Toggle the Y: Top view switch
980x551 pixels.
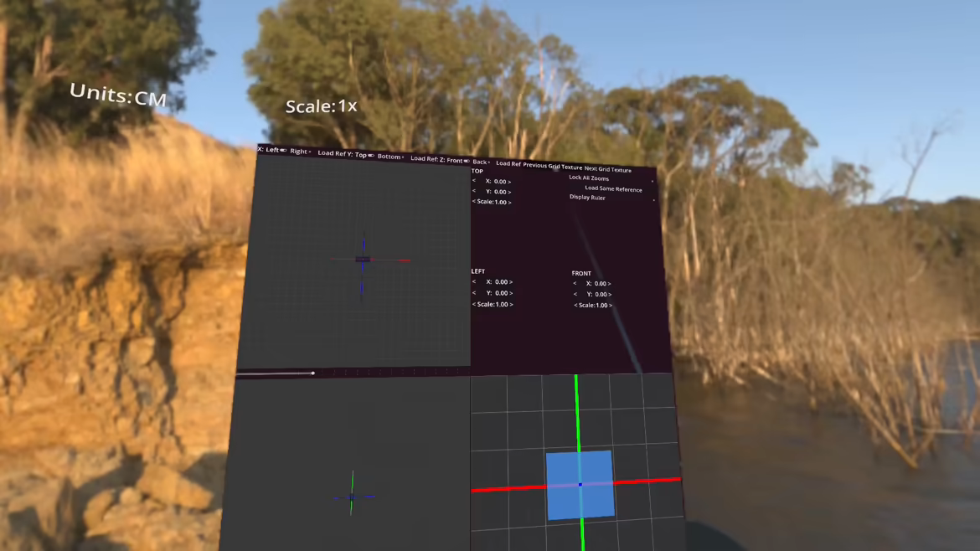(371, 156)
